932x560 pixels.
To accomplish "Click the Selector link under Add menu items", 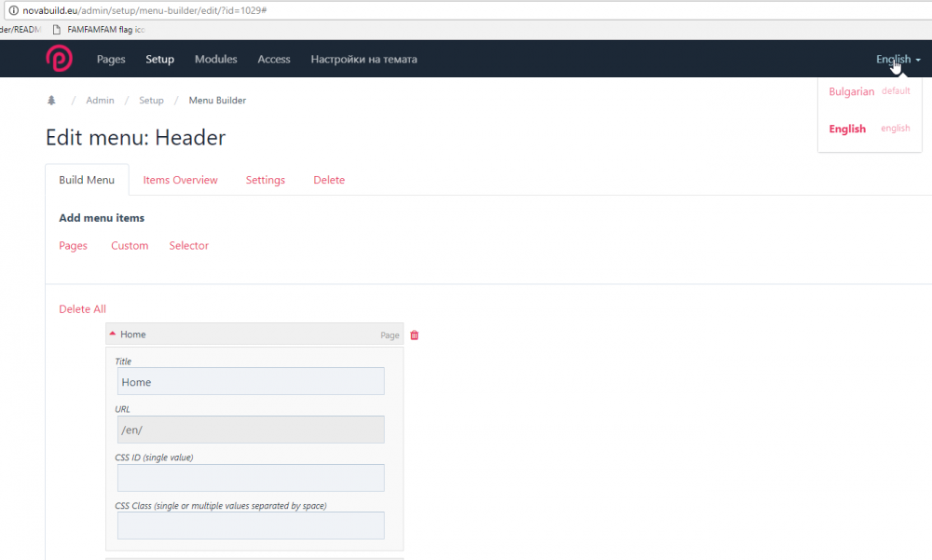I will pyautogui.click(x=188, y=245).
